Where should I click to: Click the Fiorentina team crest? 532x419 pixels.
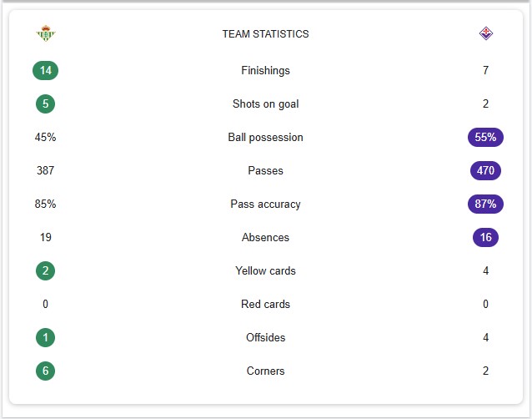[x=485, y=33]
